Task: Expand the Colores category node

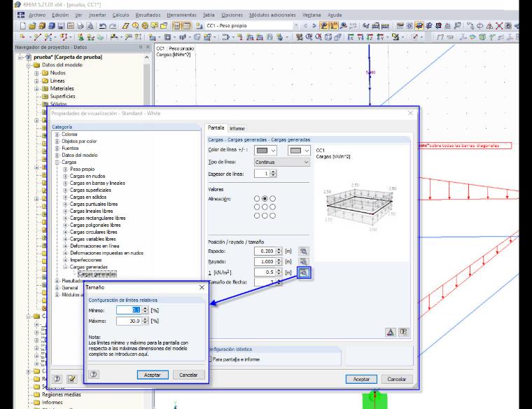Action: click(x=57, y=134)
